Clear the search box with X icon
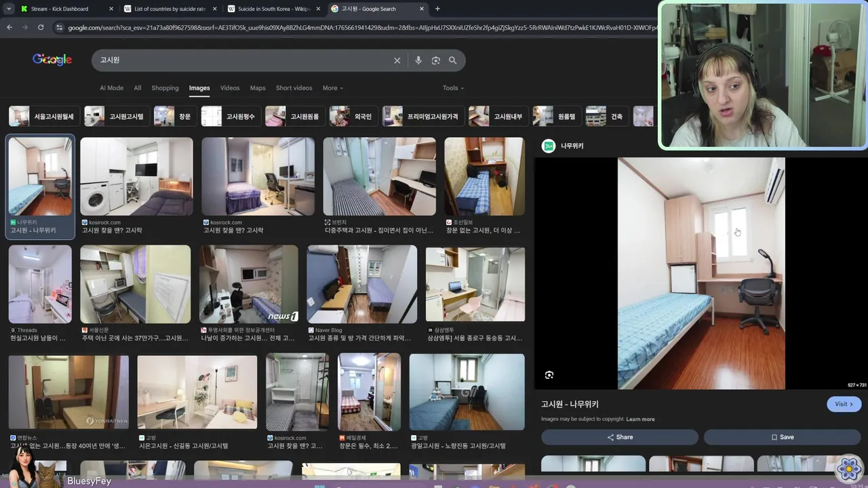 [x=397, y=60]
